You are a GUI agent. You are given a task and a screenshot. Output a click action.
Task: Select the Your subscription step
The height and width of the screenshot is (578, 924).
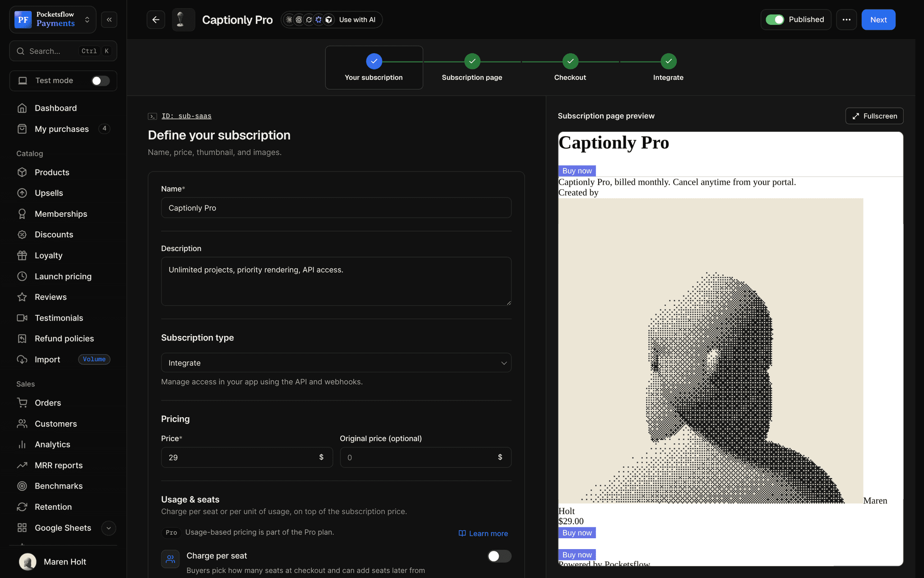pos(374,68)
